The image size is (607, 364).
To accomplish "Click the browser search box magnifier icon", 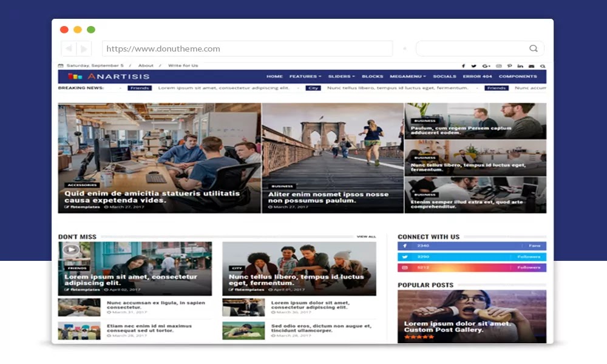I will click(534, 49).
